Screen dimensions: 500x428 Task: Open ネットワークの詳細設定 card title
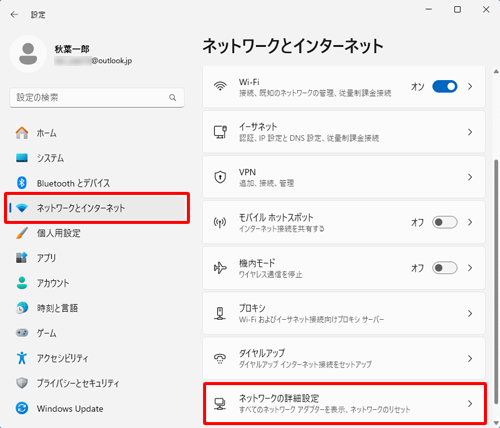pos(279,398)
